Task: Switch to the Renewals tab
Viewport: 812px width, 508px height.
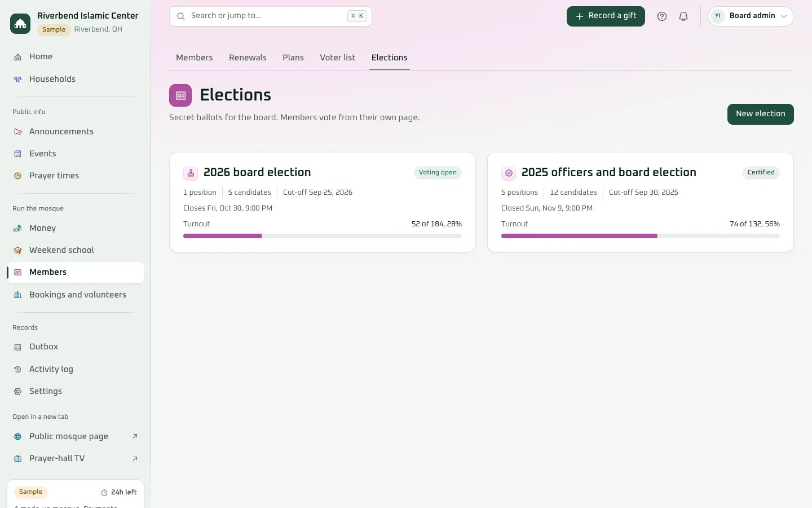Action: pos(248,58)
